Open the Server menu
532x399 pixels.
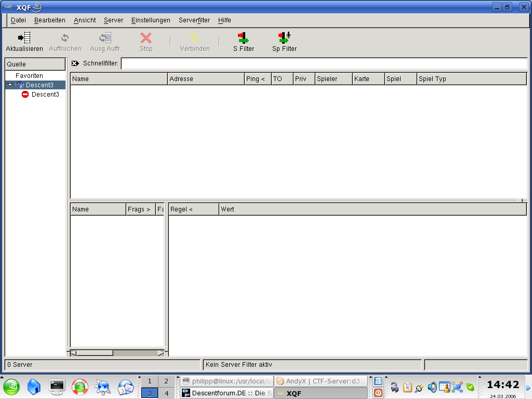(x=113, y=20)
